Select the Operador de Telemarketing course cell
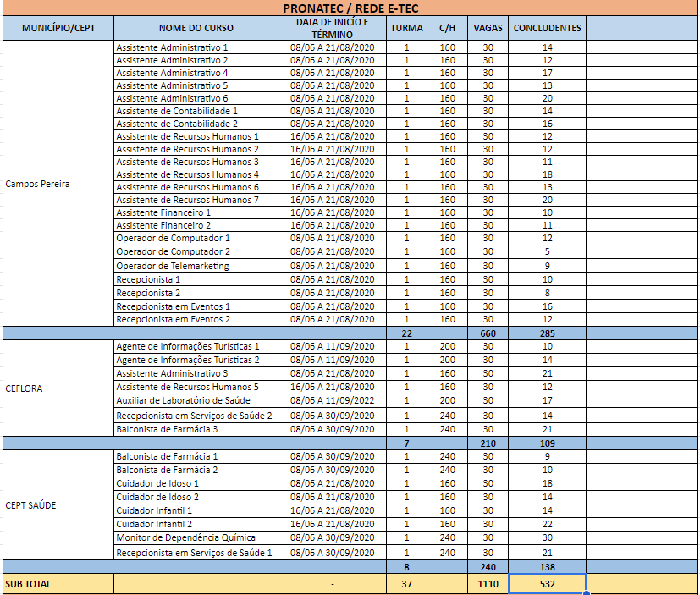700x595 pixels. (x=196, y=266)
